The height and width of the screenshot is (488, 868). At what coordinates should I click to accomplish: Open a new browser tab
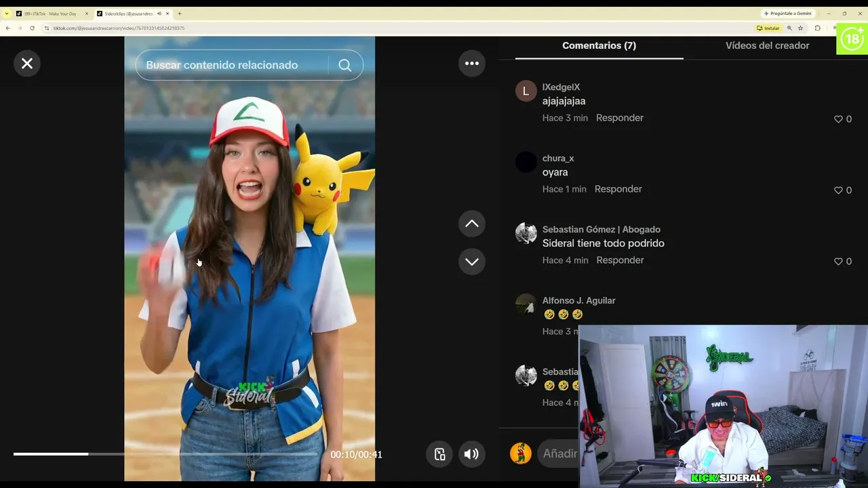click(179, 14)
